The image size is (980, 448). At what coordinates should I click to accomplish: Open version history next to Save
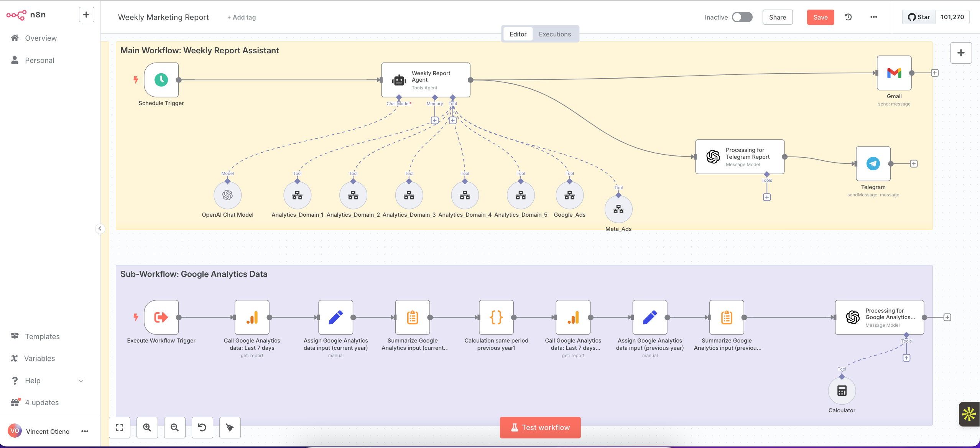[x=848, y=17]
